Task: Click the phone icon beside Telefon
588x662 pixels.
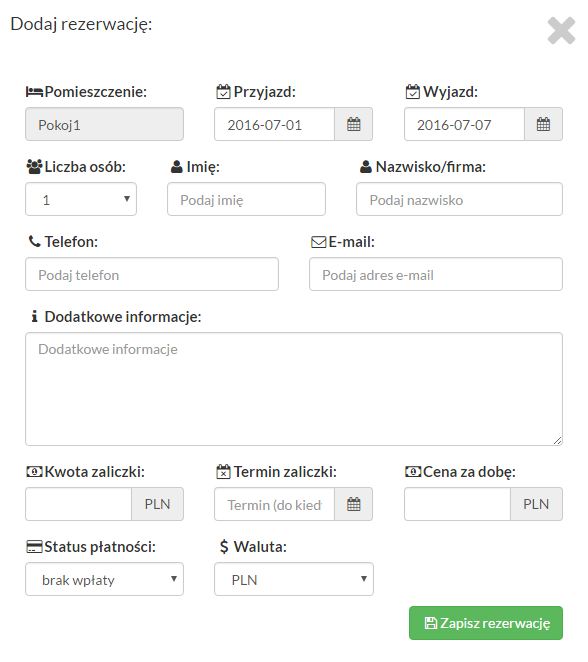Action: tap(34, 241)
